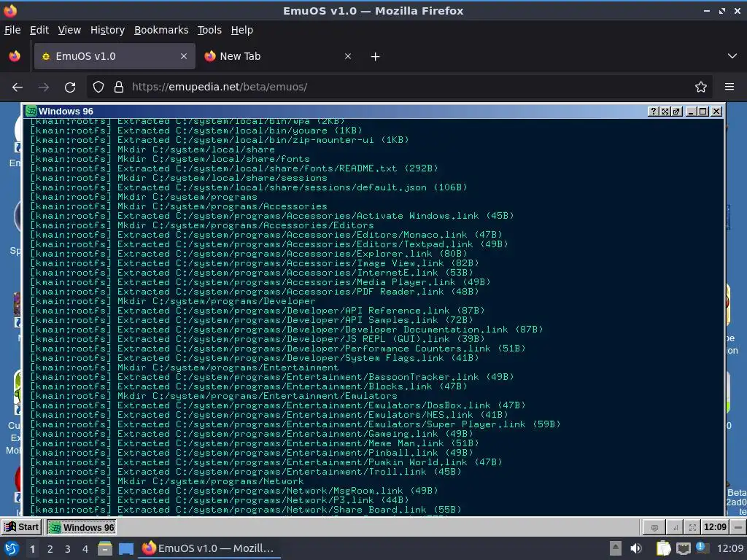Click the Super Player.link (59B) log line
Viewport: 747px width, 560px height.
point(295,424)
